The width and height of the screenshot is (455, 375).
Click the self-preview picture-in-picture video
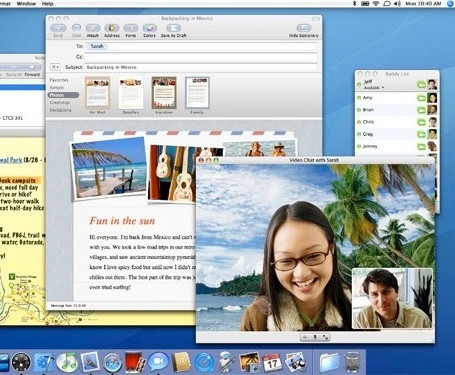coord(392,298)
